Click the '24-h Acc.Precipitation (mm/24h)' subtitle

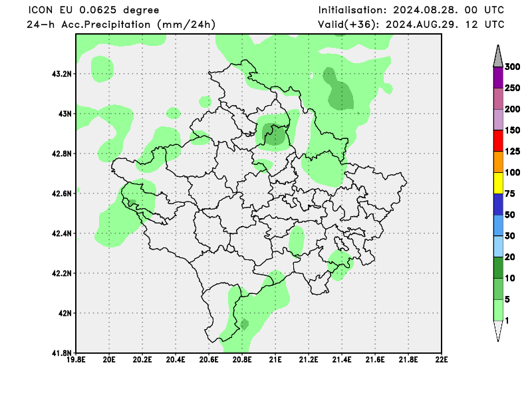pos(121,25)
